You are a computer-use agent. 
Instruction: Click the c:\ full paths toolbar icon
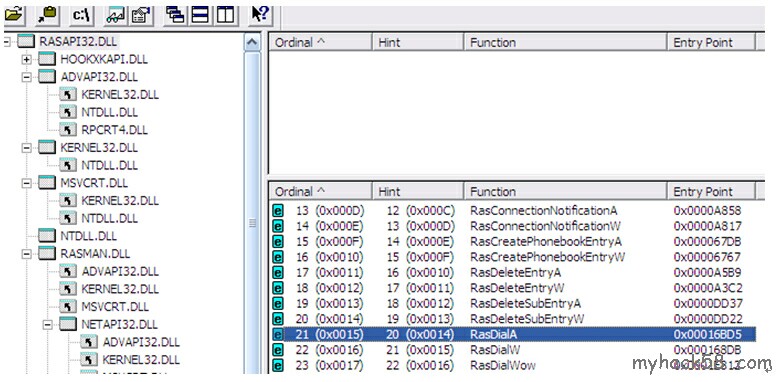coord(82,15)
